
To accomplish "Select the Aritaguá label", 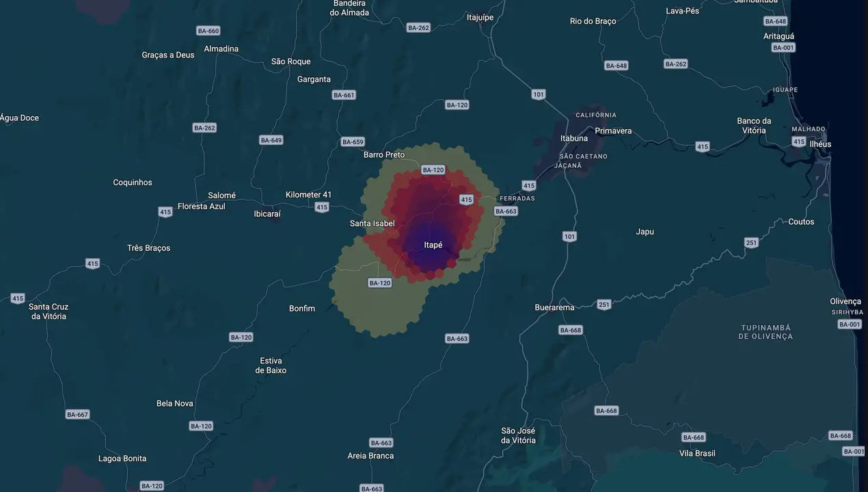I will 779,36.
